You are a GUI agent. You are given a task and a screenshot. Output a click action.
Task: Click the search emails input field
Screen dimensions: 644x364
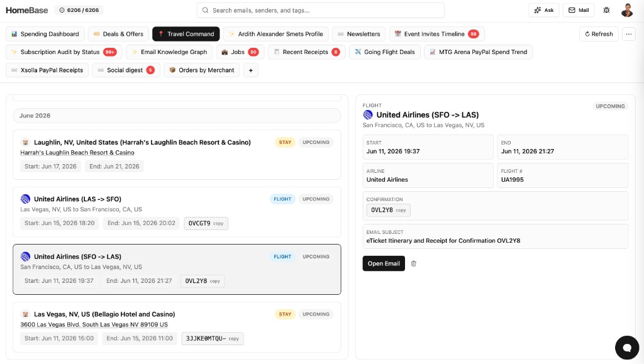321,10
